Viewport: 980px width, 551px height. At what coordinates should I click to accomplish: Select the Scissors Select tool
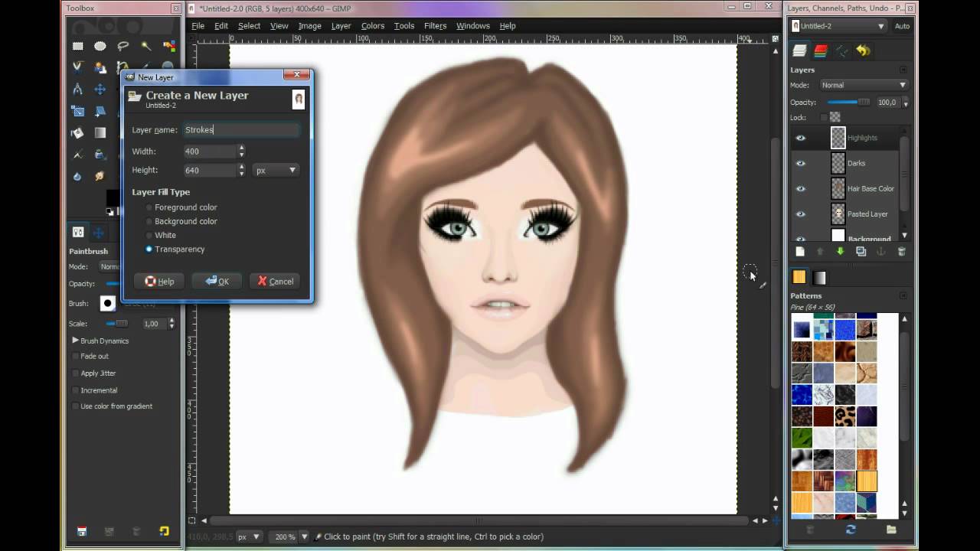[x=77, y=67]
